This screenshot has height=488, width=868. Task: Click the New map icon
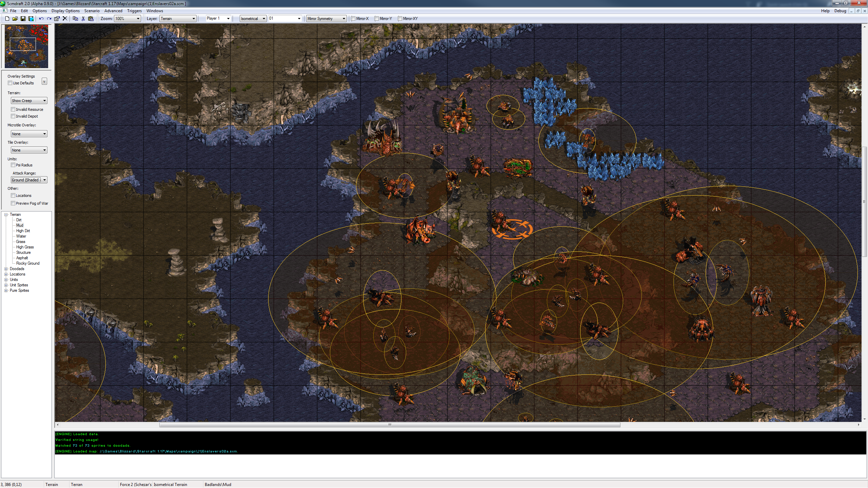[x=7, y=19]
